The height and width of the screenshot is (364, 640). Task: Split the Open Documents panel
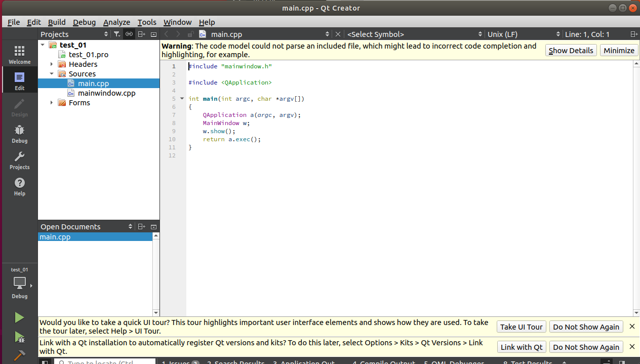point(142,226)
